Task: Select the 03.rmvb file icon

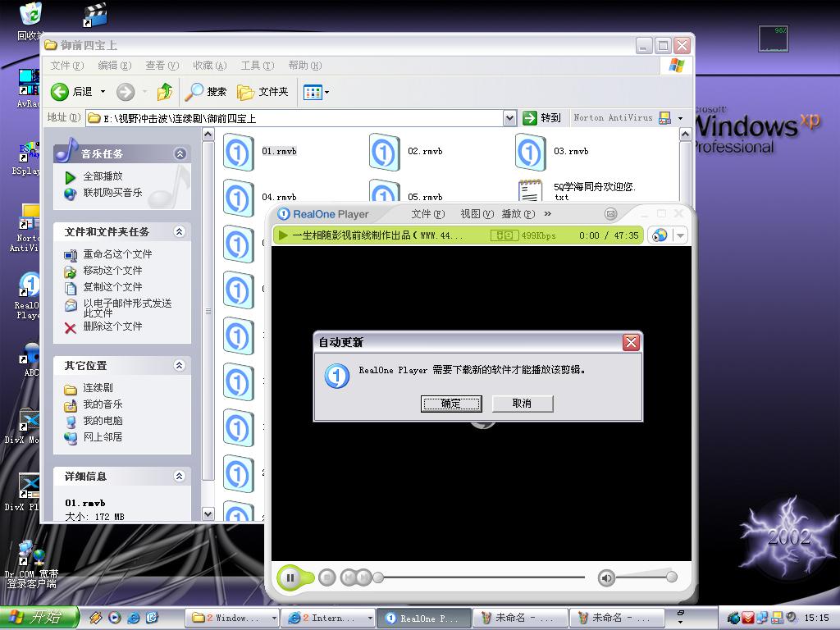Action: click(531, 153)
